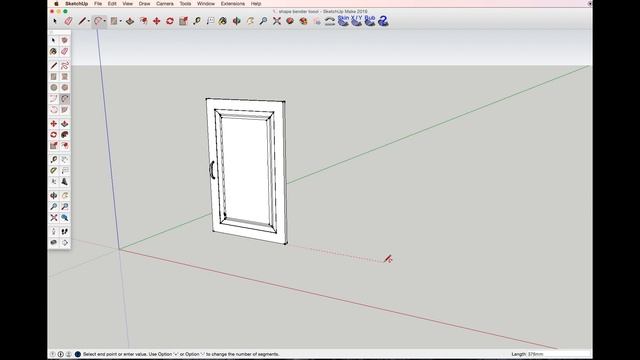640x360 pixels.
Task: Select the Pan hand in main toolbar
Action: 250,21
